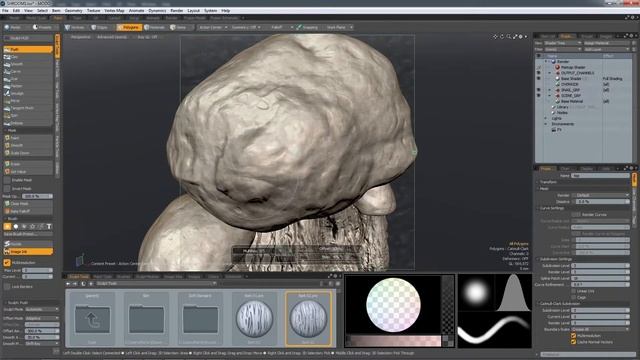Hide the OUTPUT_CHANNELS shader tree item

pyautogui.click(x=538, y=73)
